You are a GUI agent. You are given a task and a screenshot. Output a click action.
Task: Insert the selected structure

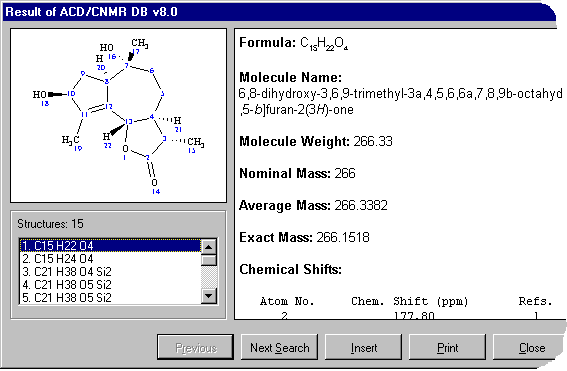coord(363,347)
